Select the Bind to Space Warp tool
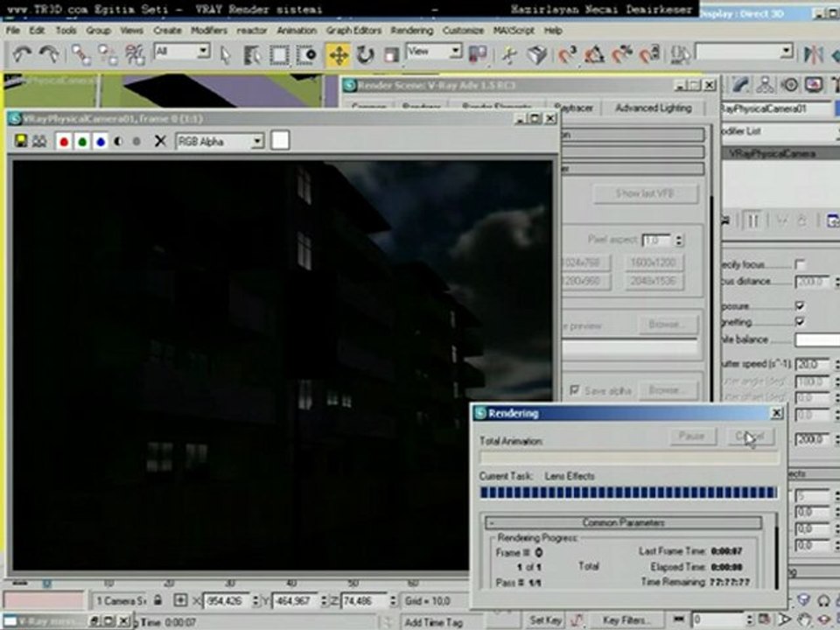The height and width of the screenshot is (630, 840). click(x=135, y=54)
